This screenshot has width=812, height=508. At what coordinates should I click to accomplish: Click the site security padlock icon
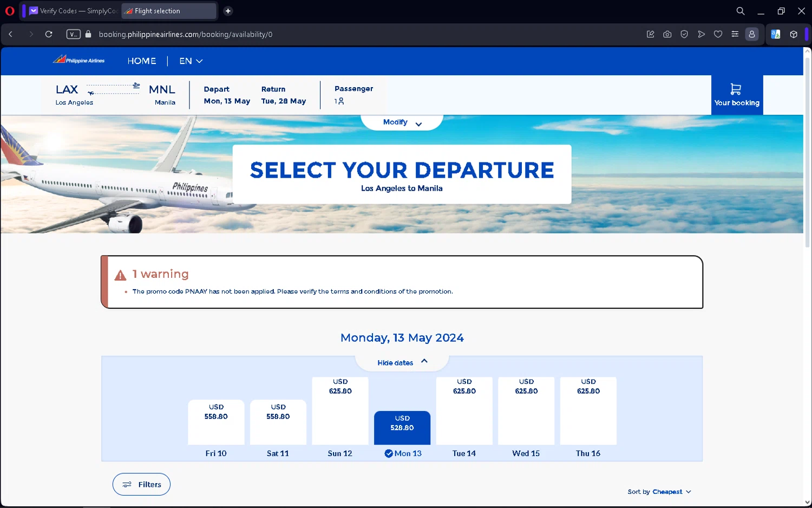tap(88, 34)
